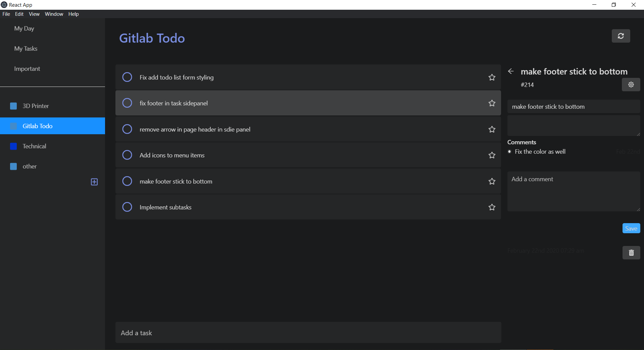This screenshot has width=644, height=350.
Task: Star 'Add icons to menu items'
Action: click(x=492, y=155)
